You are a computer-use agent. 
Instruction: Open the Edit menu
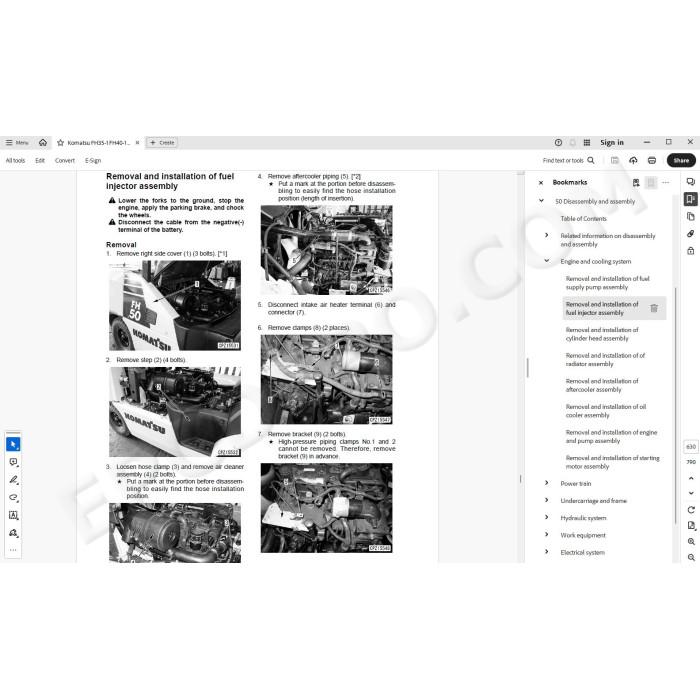point(40,160)
